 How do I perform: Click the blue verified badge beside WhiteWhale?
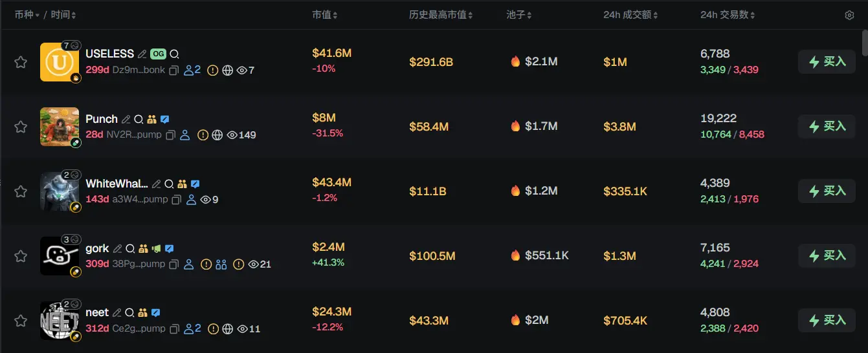click(x=195, y=184)
